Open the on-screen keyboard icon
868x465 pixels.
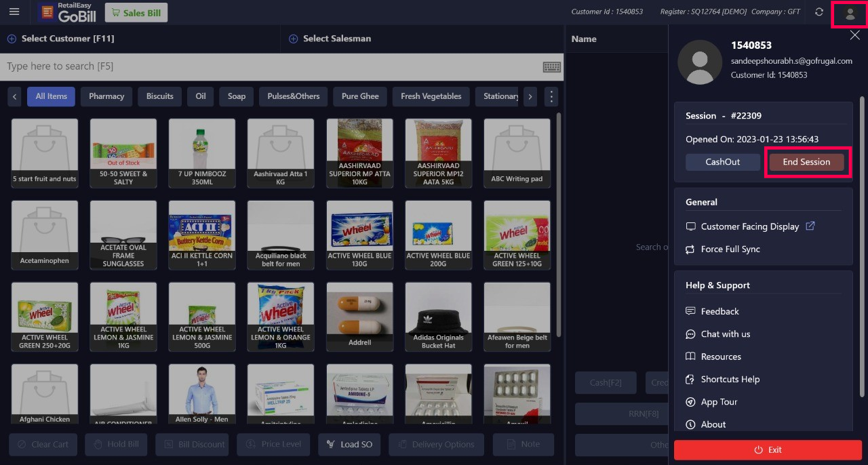pos(551,66)
